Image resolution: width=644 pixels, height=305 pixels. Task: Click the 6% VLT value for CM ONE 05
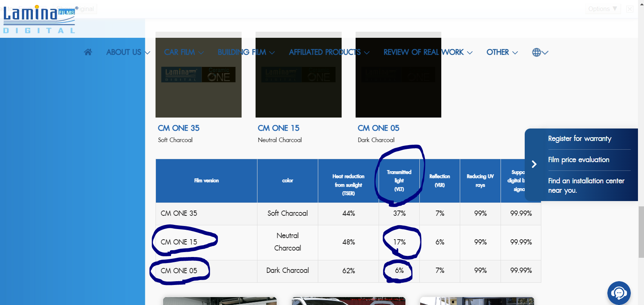point(399,271)
